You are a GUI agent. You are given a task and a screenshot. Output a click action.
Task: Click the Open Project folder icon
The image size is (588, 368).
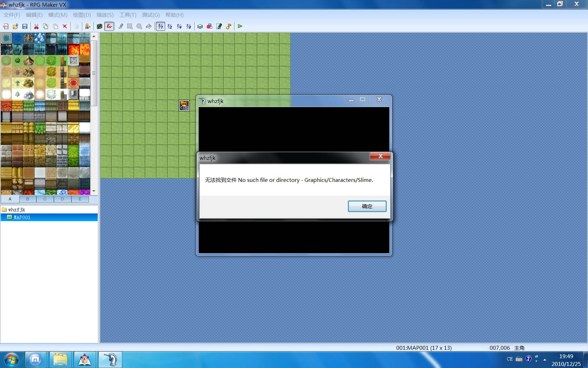pyautogui.click(x=15, y=26)
